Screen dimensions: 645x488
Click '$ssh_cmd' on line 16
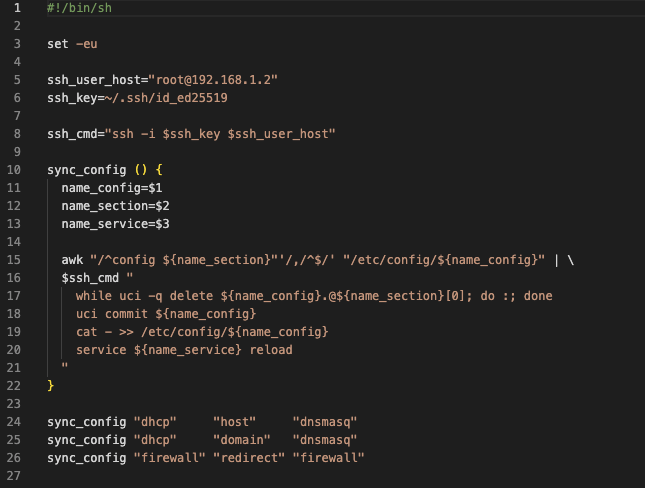click(x=90, y=278)
